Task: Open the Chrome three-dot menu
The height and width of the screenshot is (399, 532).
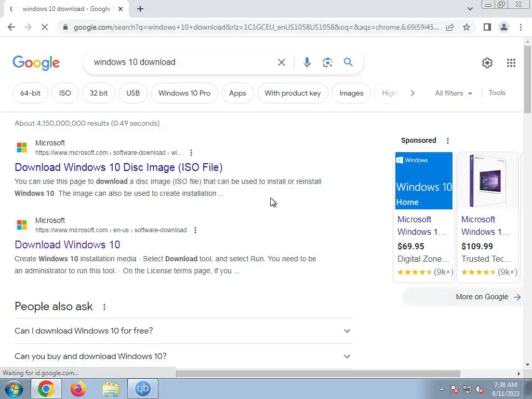Action: pyautogui.click(x=521, y=27)
